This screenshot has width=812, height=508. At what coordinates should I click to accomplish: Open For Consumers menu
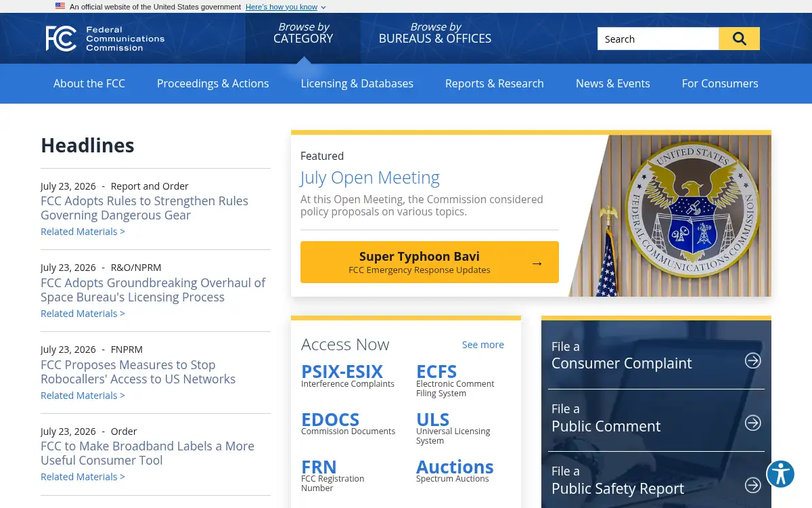pyautogui.click(x=720, y=83)
